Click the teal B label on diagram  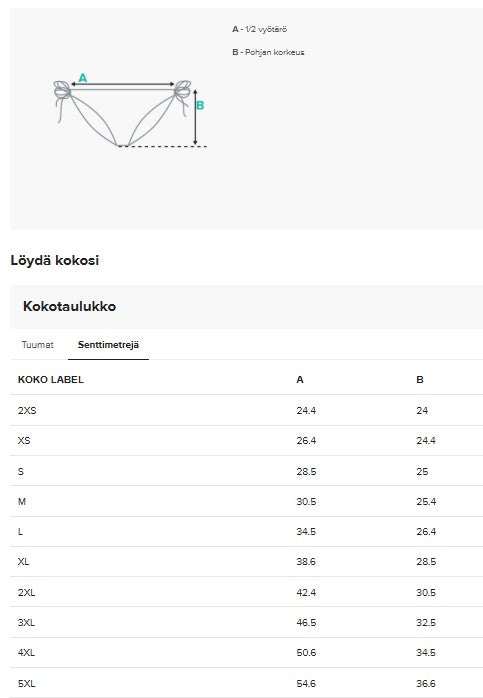pyautogui.click(x=200, y=105)
